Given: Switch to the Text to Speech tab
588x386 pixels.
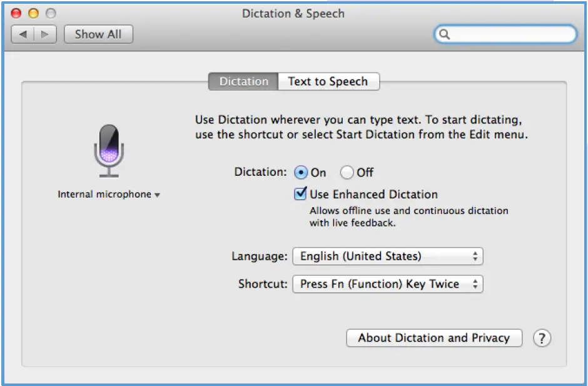Looking at the screenshot, I should point(328,81).
